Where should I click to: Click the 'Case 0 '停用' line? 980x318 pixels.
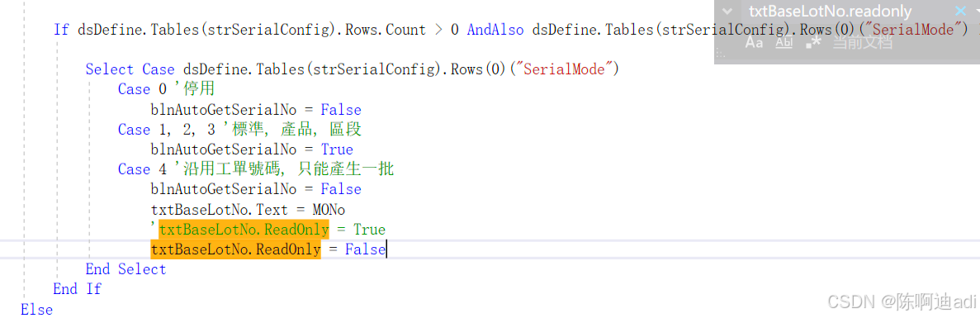pyautogui.click(x=166, y=89)
